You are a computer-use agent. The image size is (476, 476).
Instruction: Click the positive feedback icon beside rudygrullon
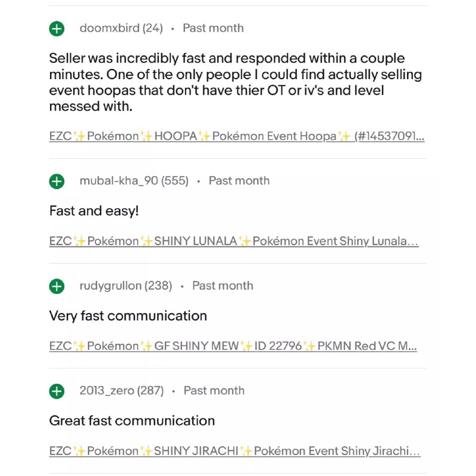pyautogui.click(x=57, y=286)
